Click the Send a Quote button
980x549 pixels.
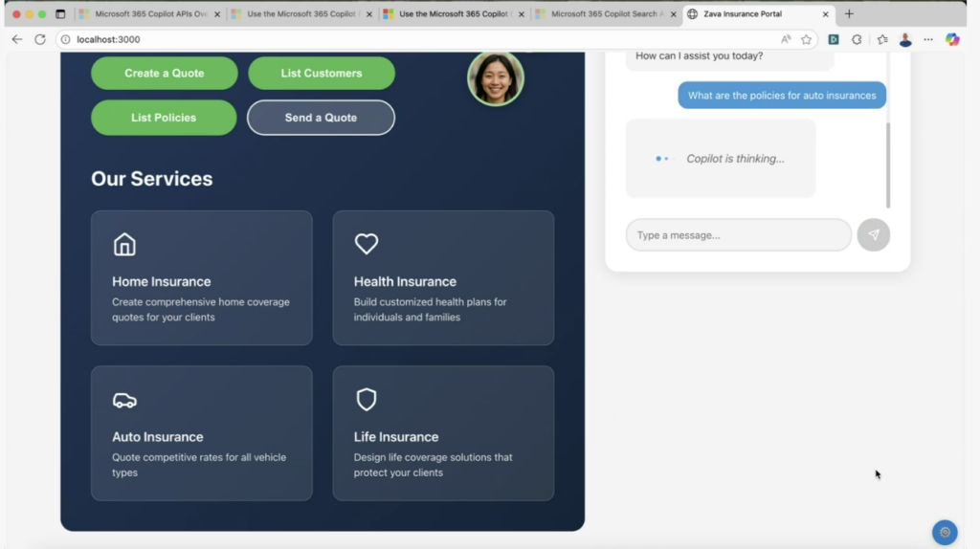point(321,118)
